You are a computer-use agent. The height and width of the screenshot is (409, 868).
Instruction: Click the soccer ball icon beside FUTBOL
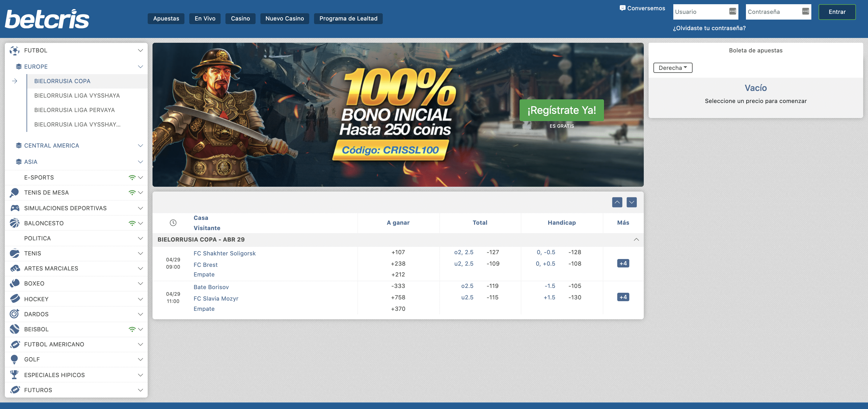(x=14, y=51)
